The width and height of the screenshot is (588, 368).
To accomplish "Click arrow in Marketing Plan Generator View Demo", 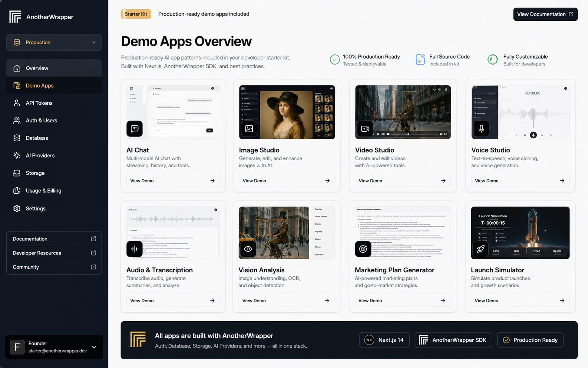I will pos(443,300).
